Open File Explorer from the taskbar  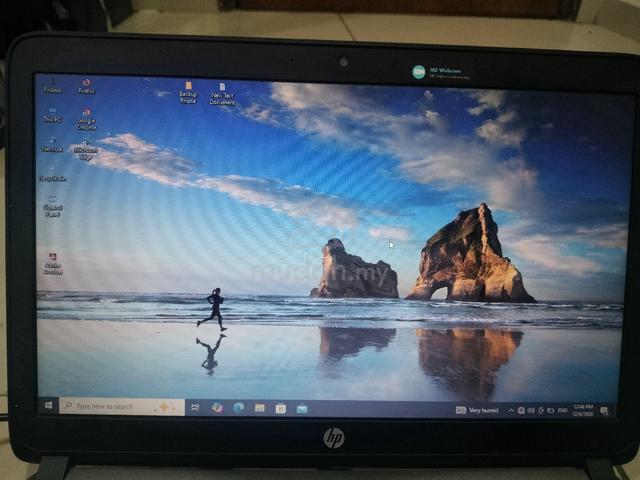click(260, 408)
